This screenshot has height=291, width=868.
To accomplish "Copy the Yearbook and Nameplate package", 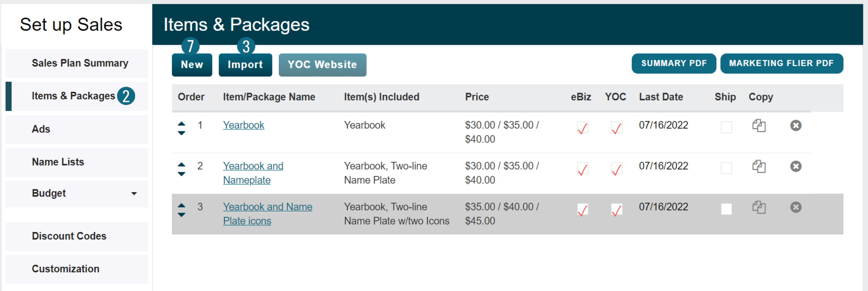I will (x=759, y=167).
